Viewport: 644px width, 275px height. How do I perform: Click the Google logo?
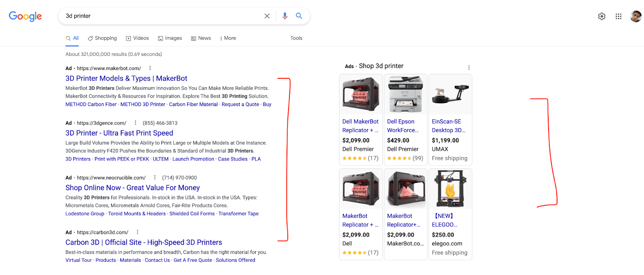25,16
